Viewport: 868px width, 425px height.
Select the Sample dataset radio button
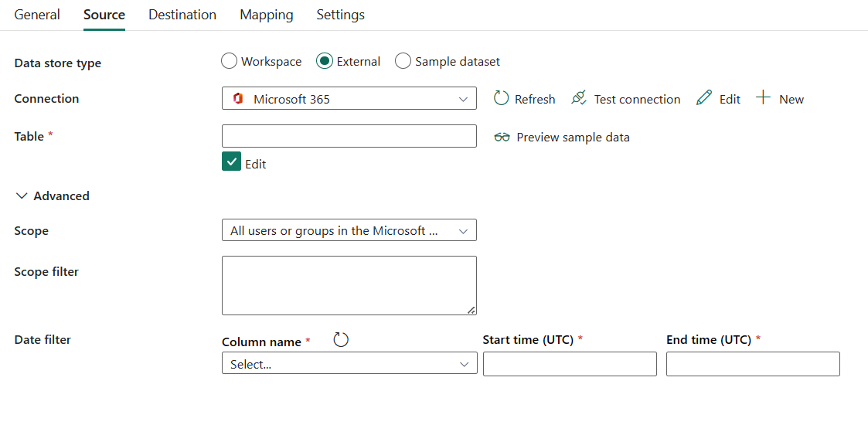click(403, 61)
